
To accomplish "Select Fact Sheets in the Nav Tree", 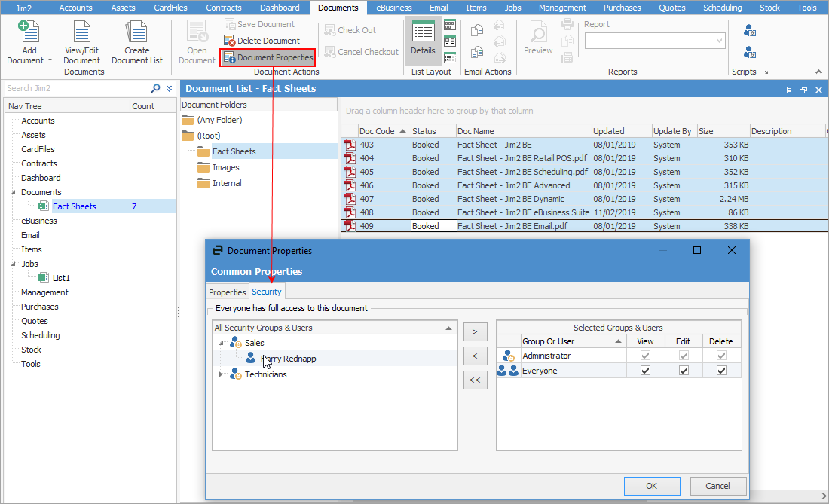I will point(74,206).
